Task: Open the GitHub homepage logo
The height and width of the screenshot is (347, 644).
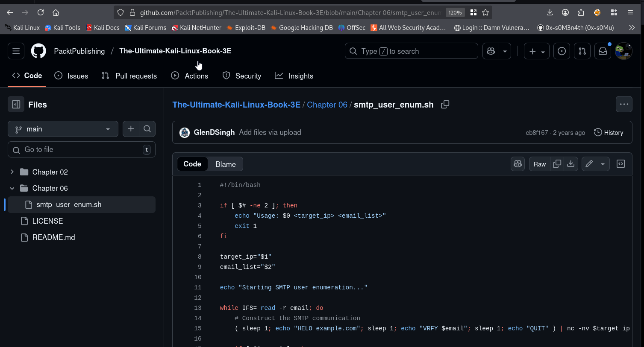Action: (38, 51)
